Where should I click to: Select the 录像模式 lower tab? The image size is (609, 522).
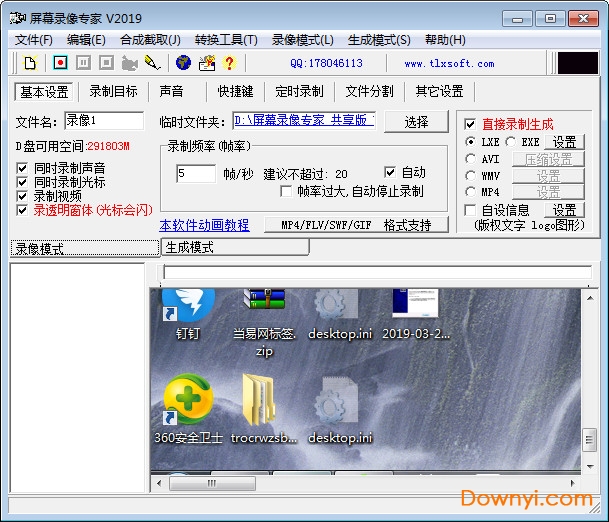85,248
